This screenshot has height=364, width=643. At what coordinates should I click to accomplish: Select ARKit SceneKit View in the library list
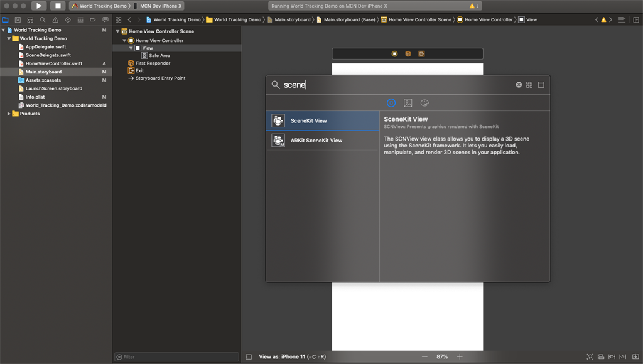323,140
